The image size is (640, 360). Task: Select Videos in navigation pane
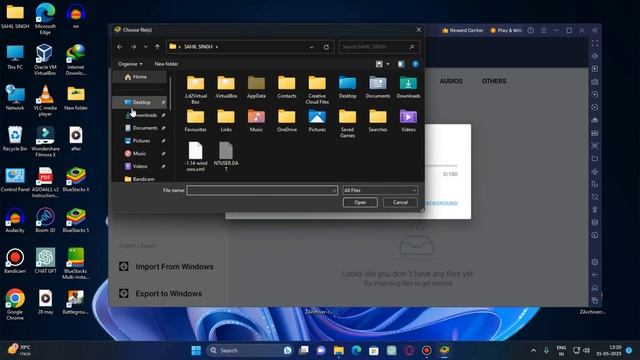pos(141,167)
